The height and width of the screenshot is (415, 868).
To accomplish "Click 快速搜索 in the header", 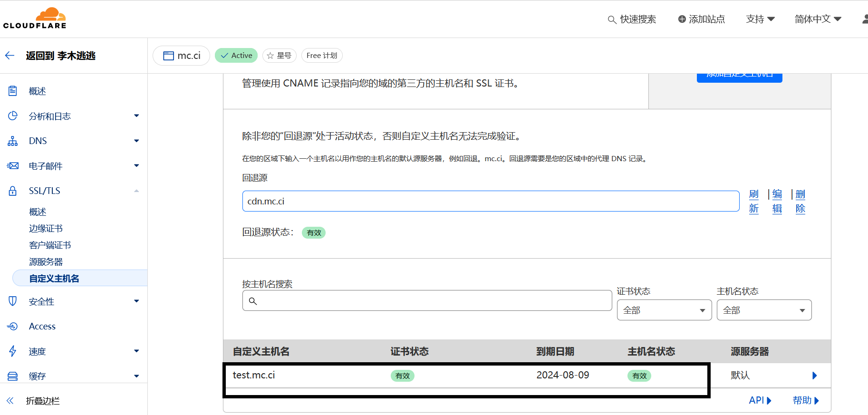I will point(638,19).
